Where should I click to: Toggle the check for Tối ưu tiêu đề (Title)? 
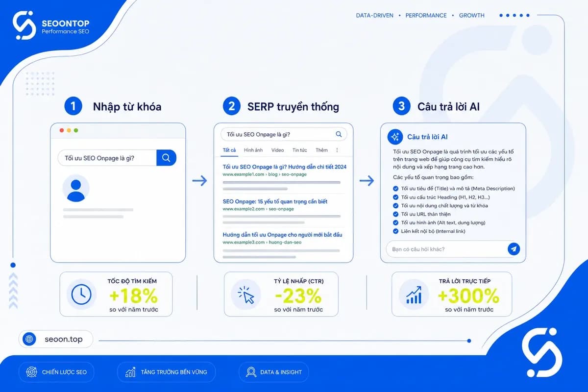(x=396, y=189)
